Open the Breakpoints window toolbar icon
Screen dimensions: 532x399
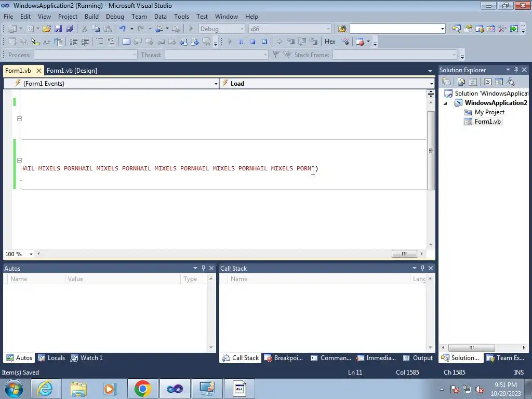click(x=360, y=42)
